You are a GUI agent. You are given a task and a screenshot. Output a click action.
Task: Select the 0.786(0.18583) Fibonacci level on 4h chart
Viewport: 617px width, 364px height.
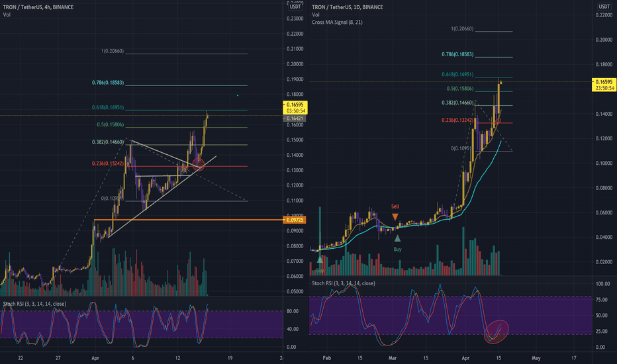tap(108, 83)
